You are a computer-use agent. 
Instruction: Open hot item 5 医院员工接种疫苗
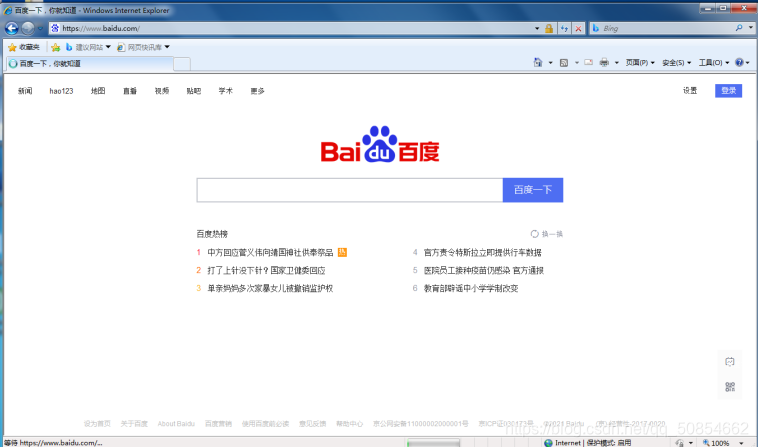(x=484, y=270)
